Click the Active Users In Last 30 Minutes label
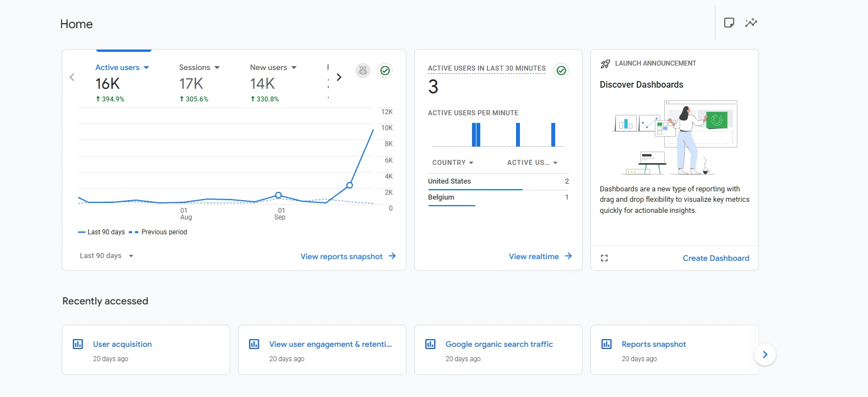 (x=487, y=68)
